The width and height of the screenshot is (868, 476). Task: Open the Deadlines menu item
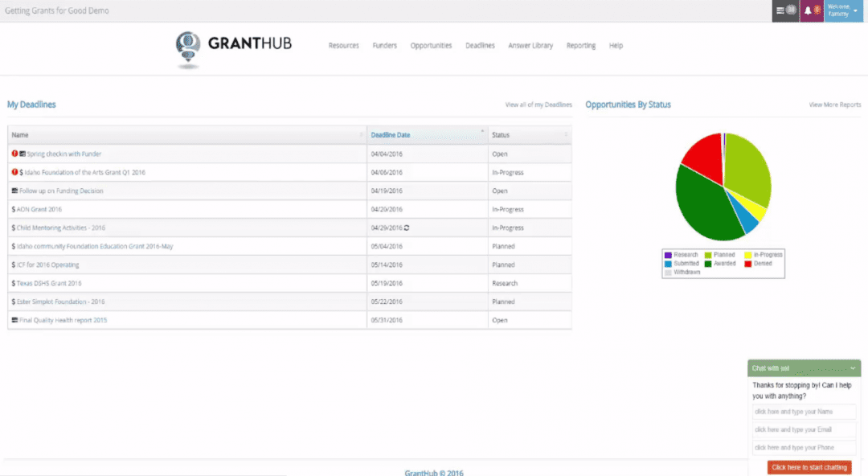pos(480,46)
